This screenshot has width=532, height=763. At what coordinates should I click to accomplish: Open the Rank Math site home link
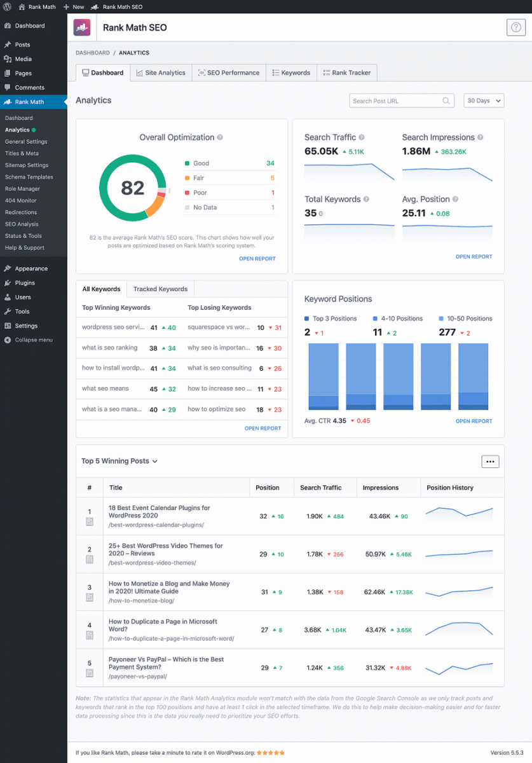click(x=37, y=6)
